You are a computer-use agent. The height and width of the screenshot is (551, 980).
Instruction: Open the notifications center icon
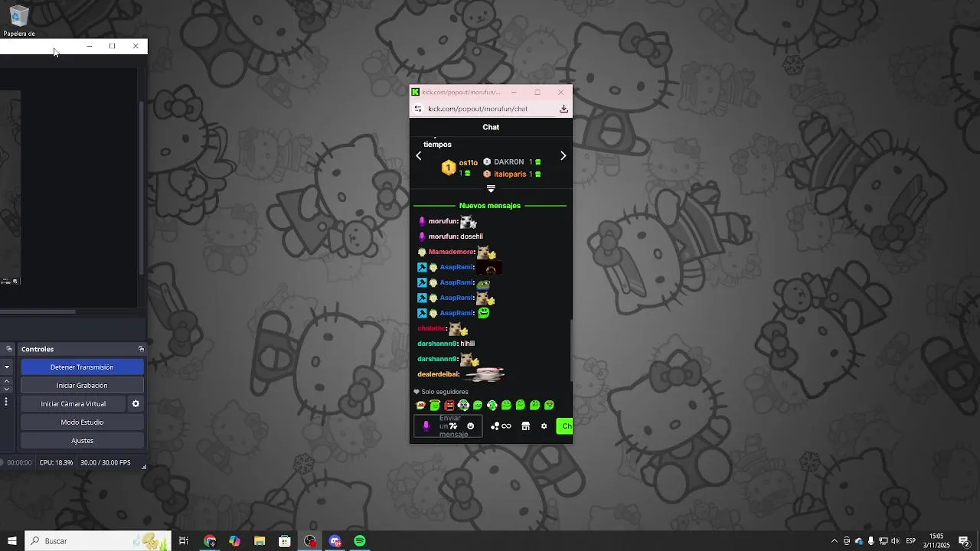tap(965, 541)
